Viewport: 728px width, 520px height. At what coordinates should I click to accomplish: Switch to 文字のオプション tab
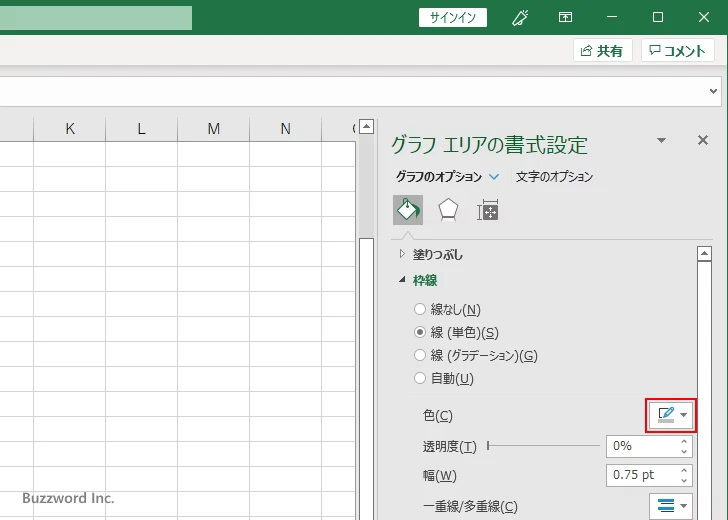[x=554, y=177]
